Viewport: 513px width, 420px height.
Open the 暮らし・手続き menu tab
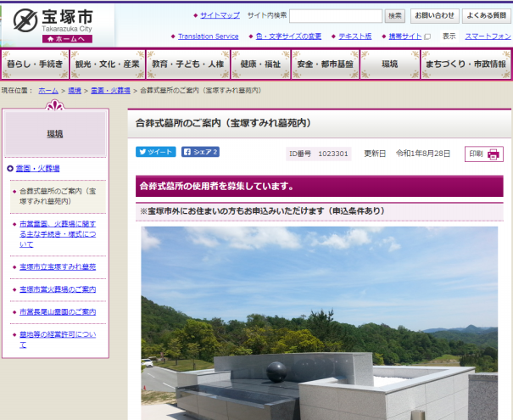click(35, 64)
